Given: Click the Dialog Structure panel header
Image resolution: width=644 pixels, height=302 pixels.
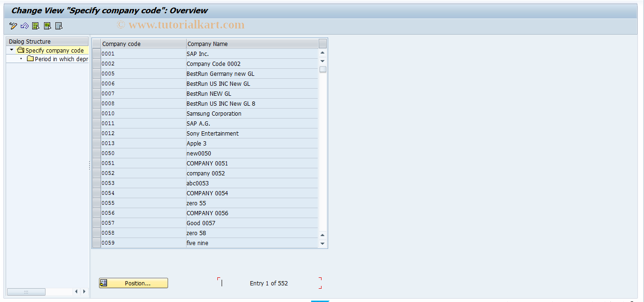Looking at the screenshot, I should click(x=47, y=41).
